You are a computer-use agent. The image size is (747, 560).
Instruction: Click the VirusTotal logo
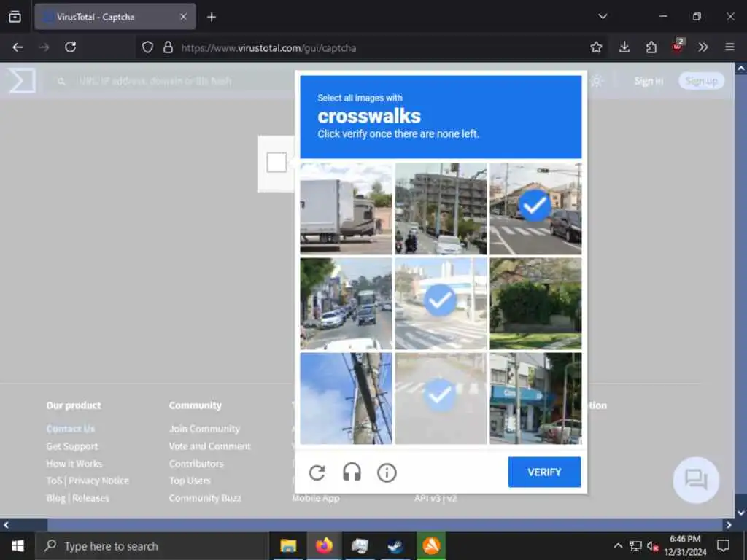(x=23, y=80)
